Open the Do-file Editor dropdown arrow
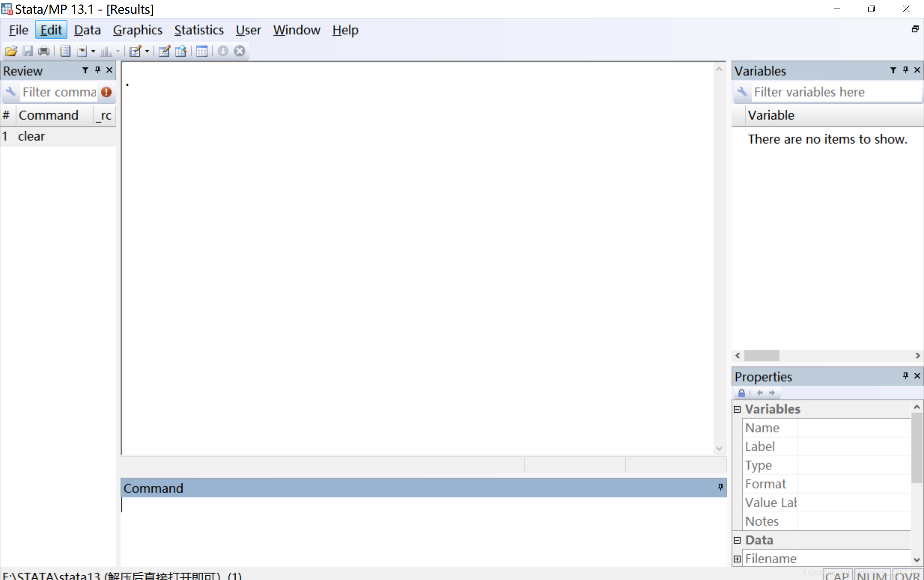The image size is (924, 580). point(147,51)
